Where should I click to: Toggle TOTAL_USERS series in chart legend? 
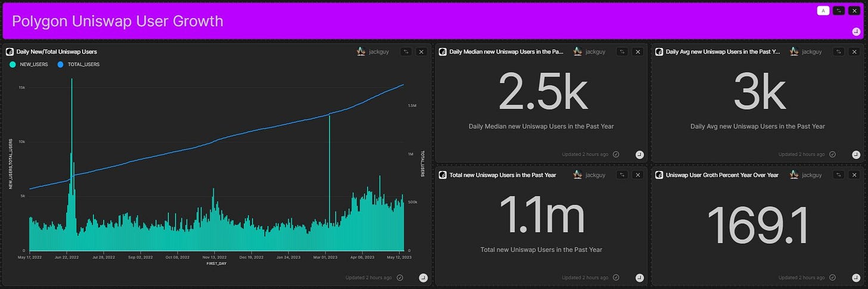tap(78, 64)
